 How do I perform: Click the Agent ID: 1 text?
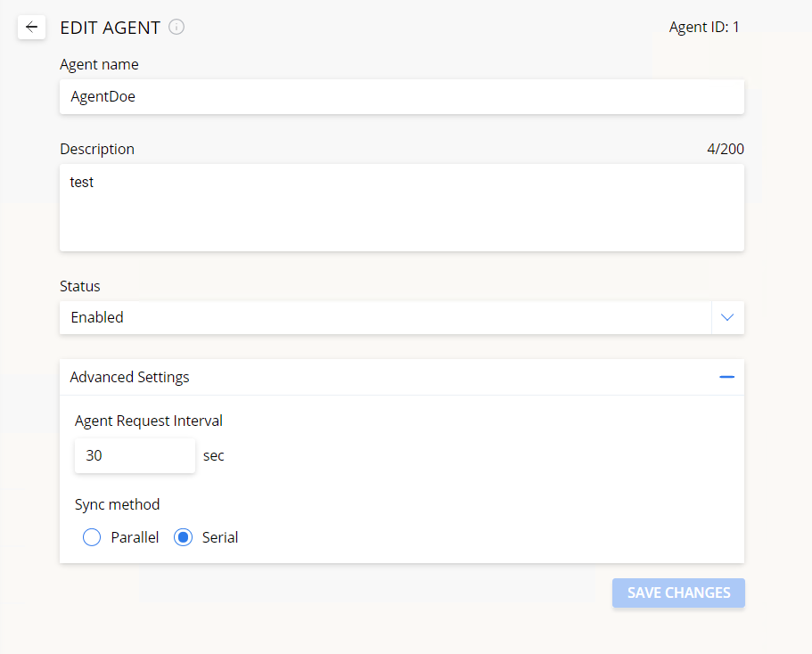(704, 28)
